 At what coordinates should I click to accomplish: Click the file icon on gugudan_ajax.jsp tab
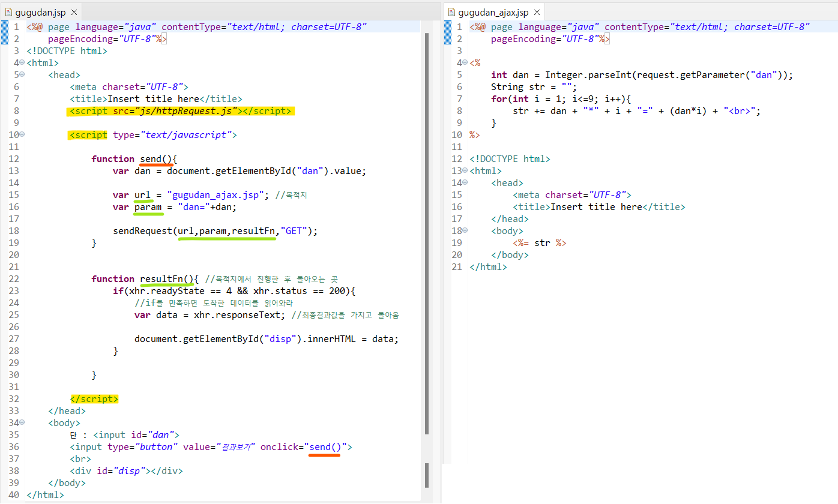(451, 12)
